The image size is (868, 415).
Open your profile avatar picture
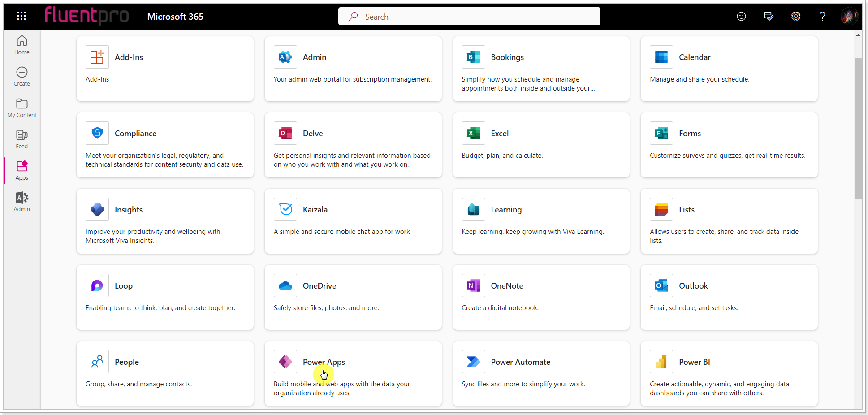pyautogui.click(x=850, y=16)
